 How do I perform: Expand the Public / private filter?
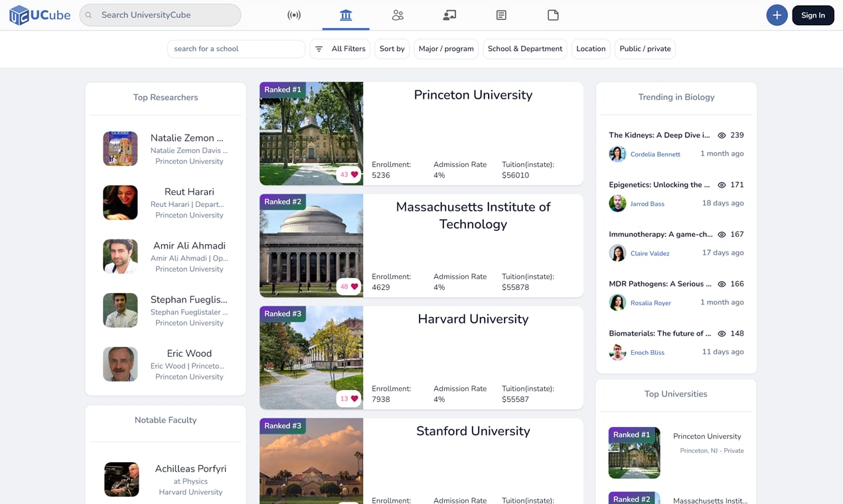click(645, 48)
